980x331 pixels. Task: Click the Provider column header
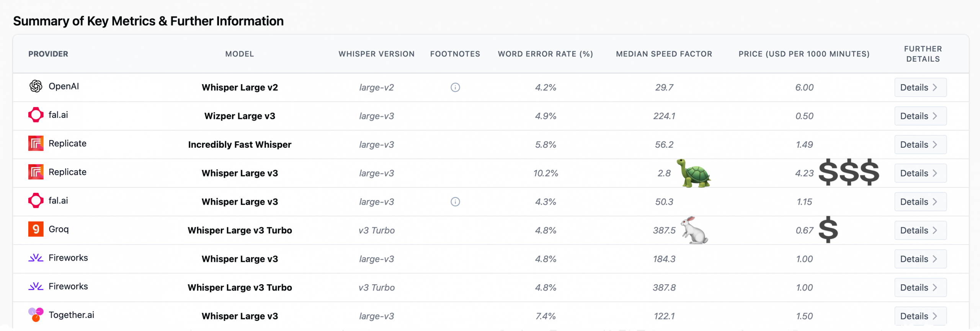click(48, 54)
